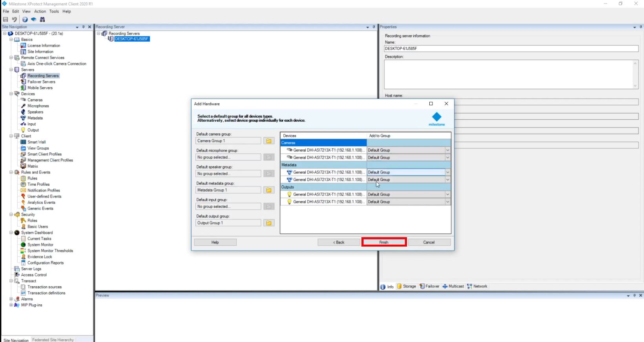Open group dropdown for first metadata device
644x342 pixels.
click(447, 172)
